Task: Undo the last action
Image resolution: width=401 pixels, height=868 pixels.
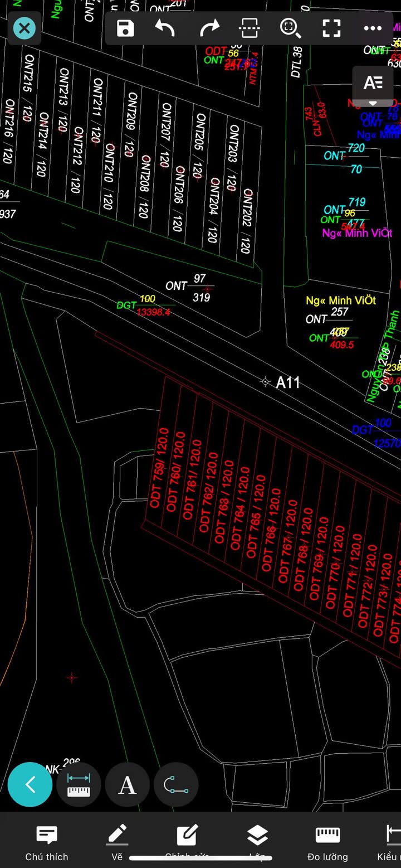Action: 165,28
